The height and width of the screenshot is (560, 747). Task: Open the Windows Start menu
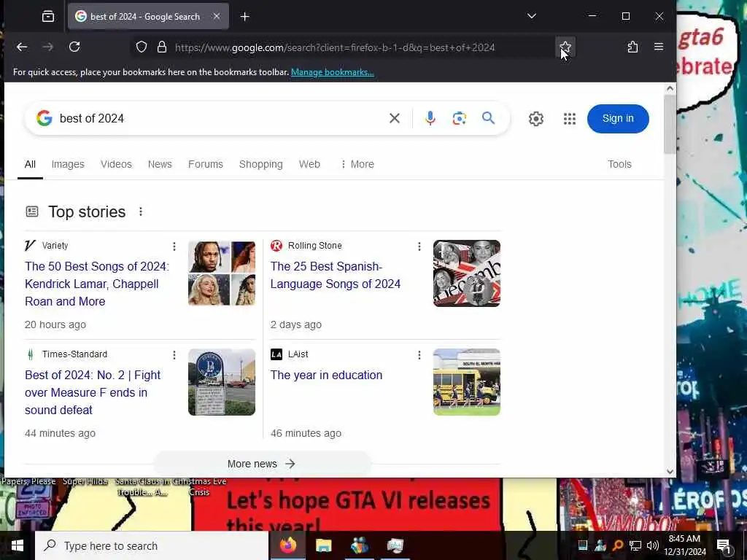pyautogui.click(x=18, y=545)
